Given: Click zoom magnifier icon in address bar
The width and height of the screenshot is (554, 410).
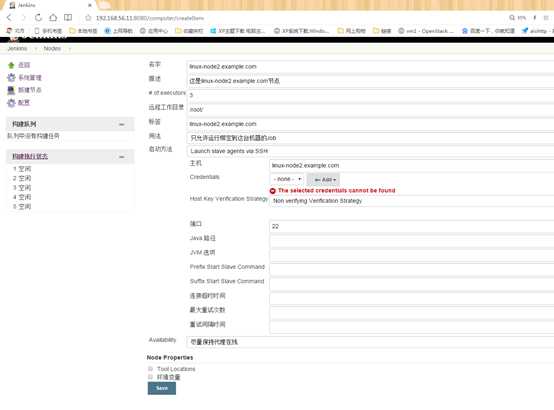Looking at the screenshot, I should (x=512, y=17).
